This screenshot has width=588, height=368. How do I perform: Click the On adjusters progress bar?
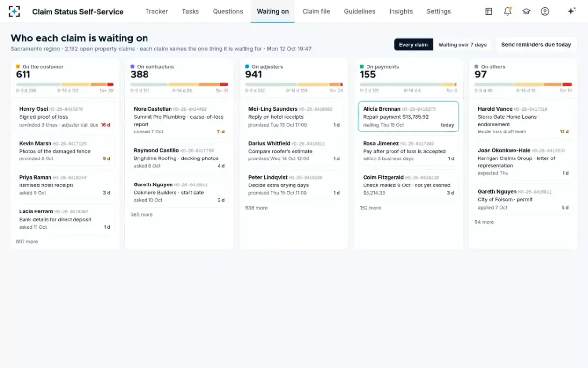point(294,84)
